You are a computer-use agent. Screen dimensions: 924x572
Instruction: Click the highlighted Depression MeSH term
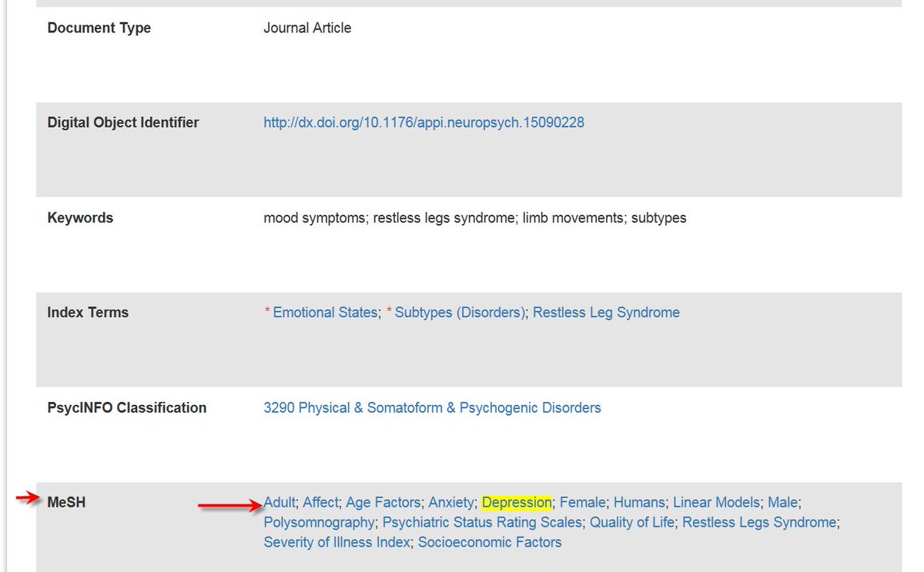click(516, 502)
